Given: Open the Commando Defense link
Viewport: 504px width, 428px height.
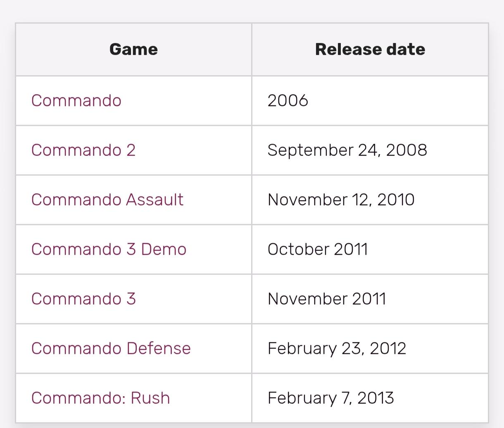Looking at the screenshot, I should click(x=111, y=349).
